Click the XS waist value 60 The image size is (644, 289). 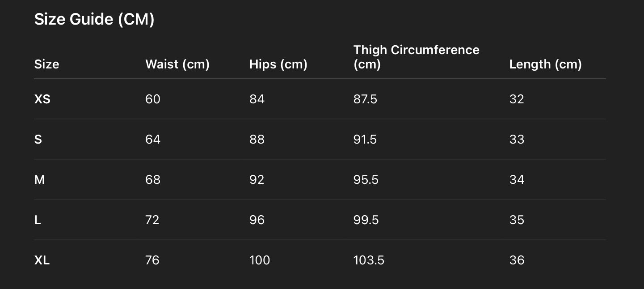coord(152,99)
